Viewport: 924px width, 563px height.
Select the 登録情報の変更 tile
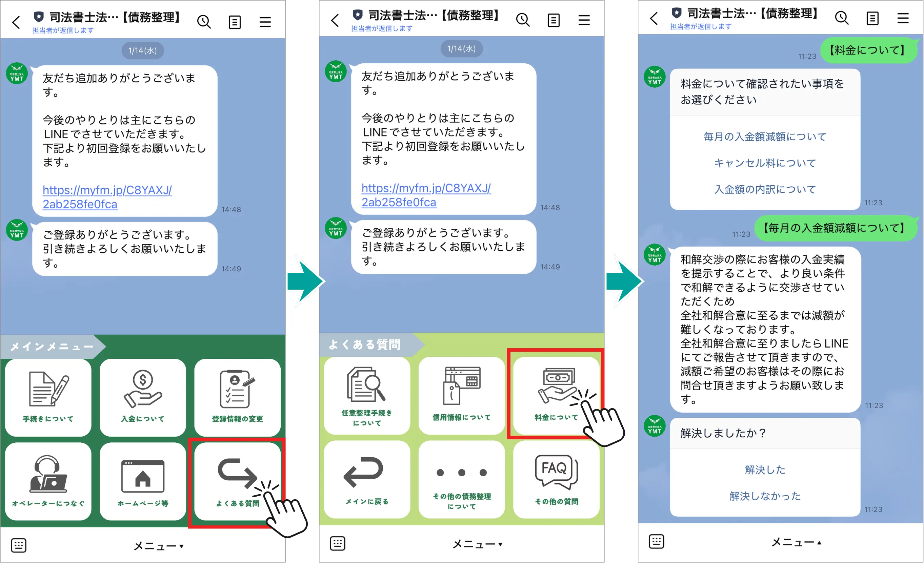237,397
